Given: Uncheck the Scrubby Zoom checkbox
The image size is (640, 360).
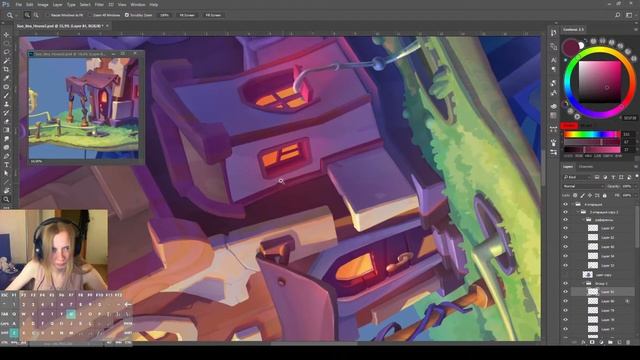Looking at the screenshot, I should point(127,15).
